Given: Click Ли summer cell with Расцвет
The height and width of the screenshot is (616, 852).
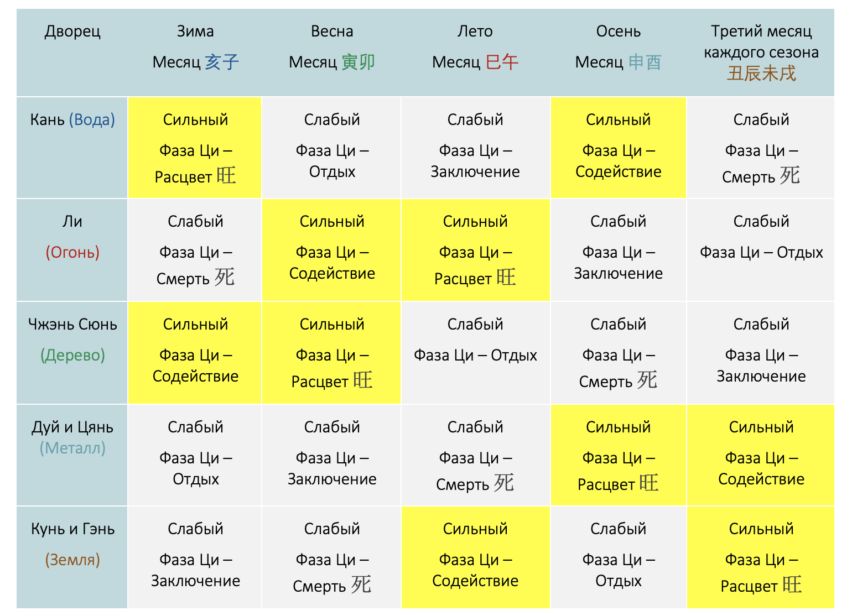Looking at the screenshot, I should coord(475,250).
